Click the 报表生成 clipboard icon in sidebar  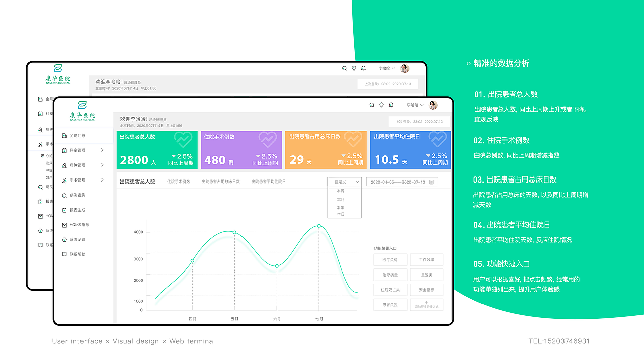coord(64,210)
